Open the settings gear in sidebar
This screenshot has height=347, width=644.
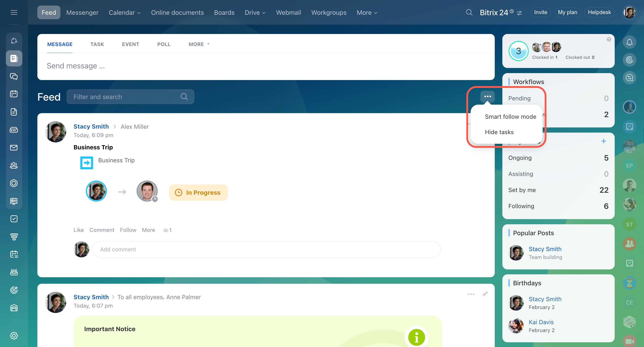click(14, 336)
